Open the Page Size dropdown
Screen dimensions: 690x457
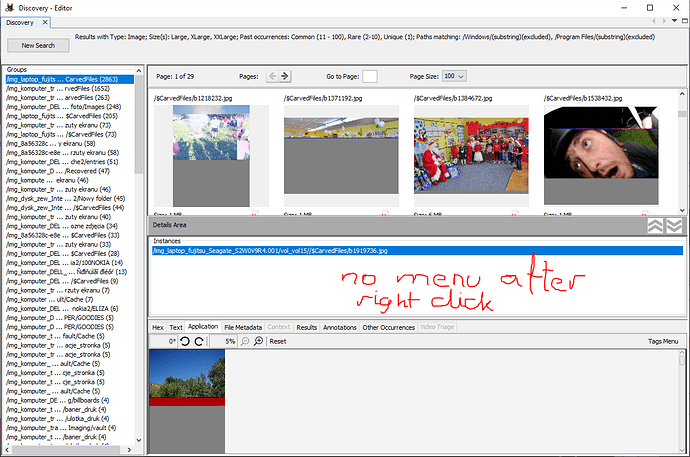click(455, 76)
